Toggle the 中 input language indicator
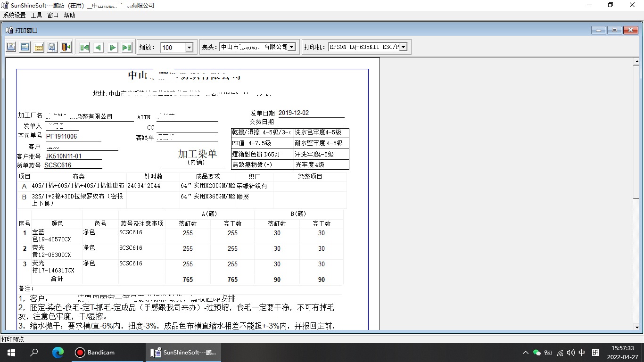 tap(582, 353)
